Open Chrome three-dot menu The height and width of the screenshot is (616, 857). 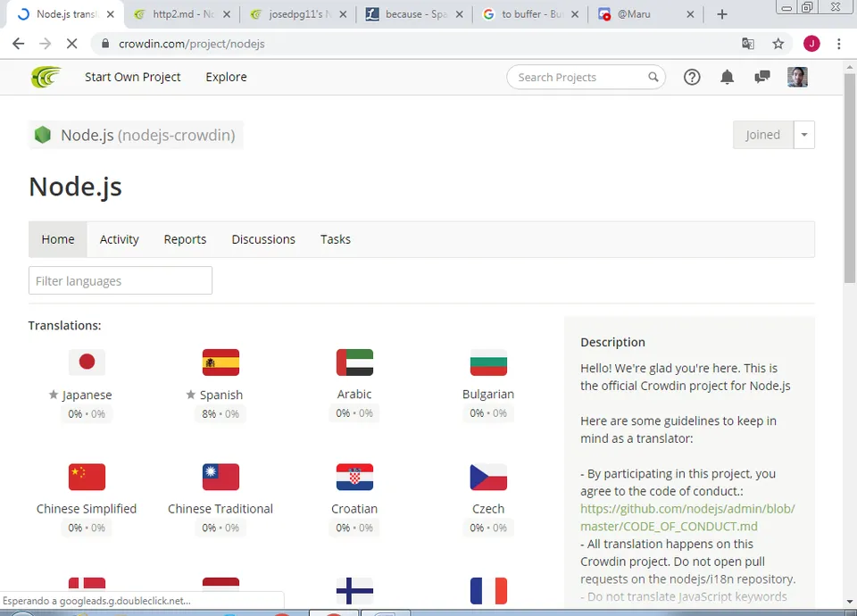click(x=839, y=44)
